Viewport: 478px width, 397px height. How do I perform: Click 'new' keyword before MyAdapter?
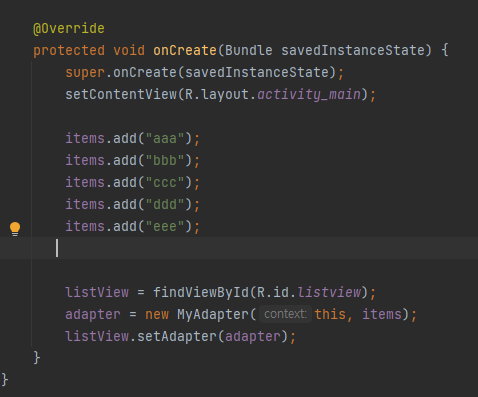pos(157,314)
